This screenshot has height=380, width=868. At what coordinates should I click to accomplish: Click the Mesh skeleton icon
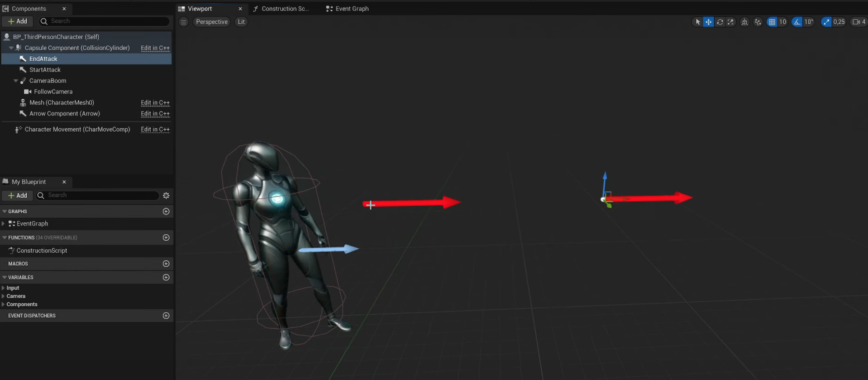23,102
